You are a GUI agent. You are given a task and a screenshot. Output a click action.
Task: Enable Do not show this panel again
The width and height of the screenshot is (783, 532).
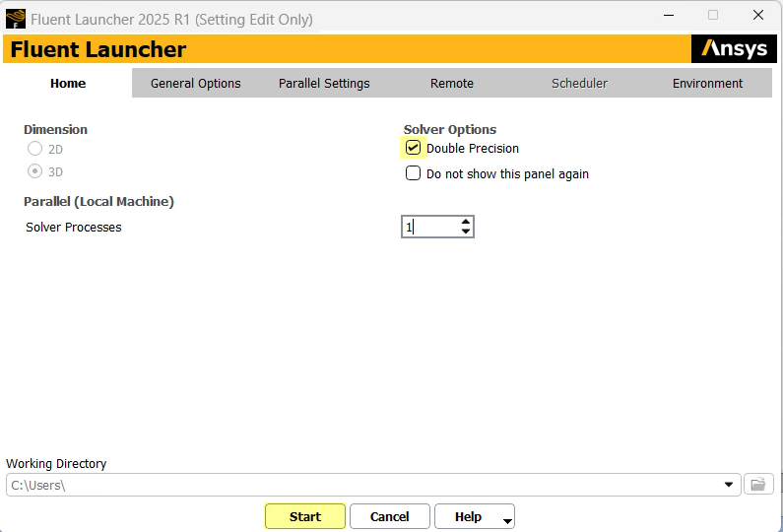tap(413, 173)
